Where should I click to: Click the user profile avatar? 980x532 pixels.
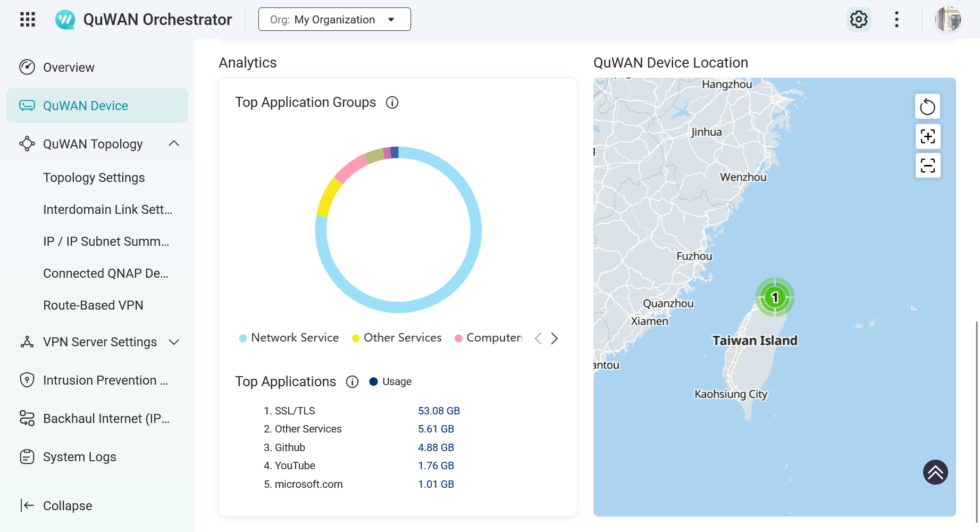pyautogui.click(x=948, y=20)
